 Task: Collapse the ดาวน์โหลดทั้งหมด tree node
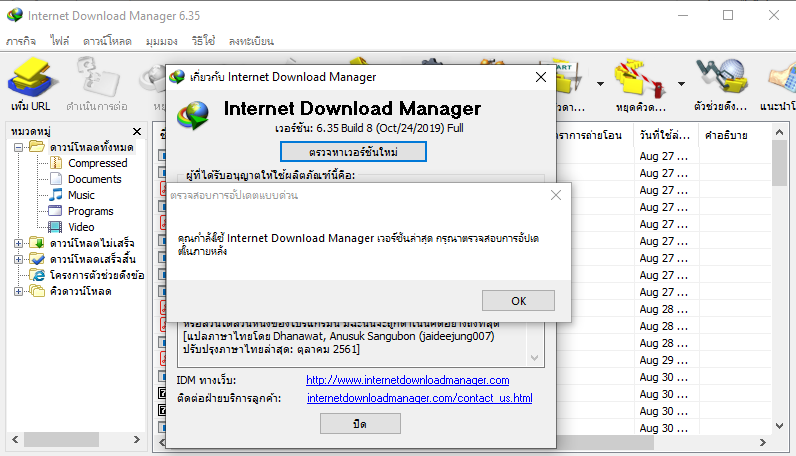point(18,147)
